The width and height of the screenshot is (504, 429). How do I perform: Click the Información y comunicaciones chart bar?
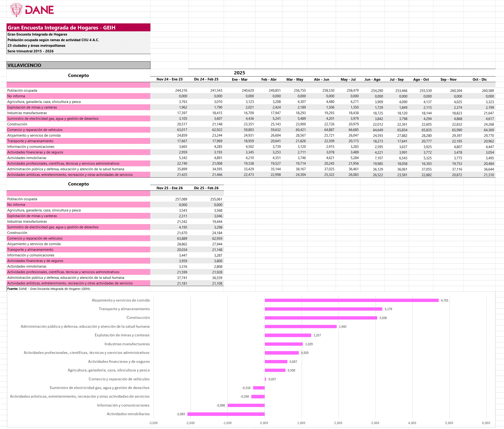tap(246, 405)
